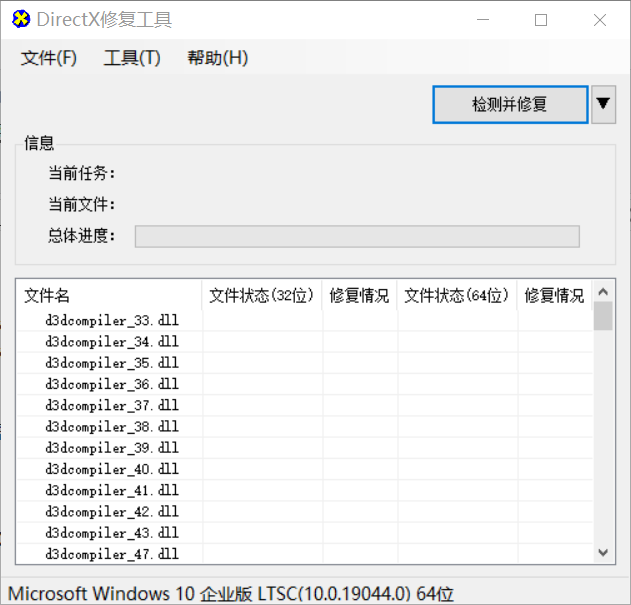This screenshot has height=605, width=631.
Task: Select row d3dcompiler_39.dll
Action: pyautogui.click(x=305, y=448)
